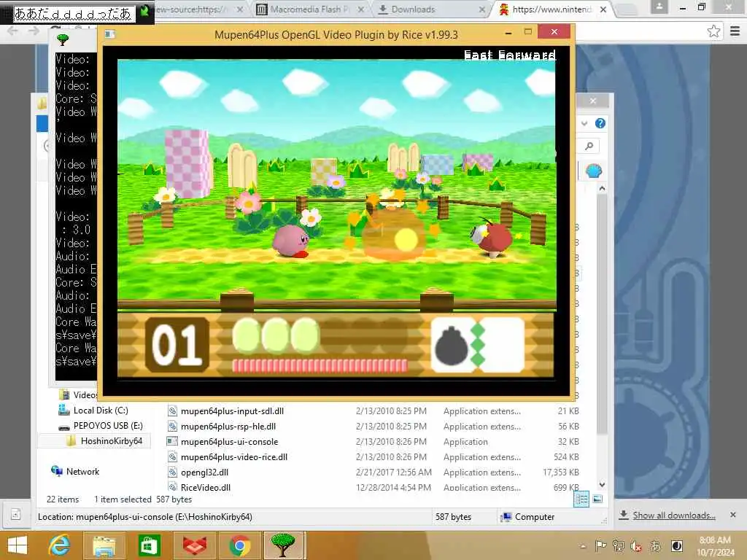Select HoshinoKirby64 folder in tree
This screenshot has height=560, width=747.
[x=111, y=441]
